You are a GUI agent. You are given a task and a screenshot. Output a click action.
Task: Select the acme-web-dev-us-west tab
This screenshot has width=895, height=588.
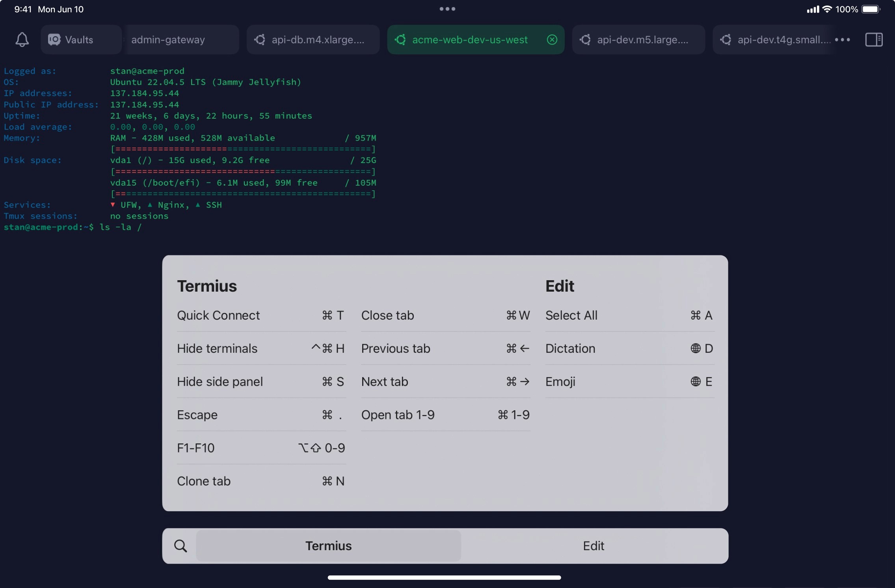click(x=476, y=39)
